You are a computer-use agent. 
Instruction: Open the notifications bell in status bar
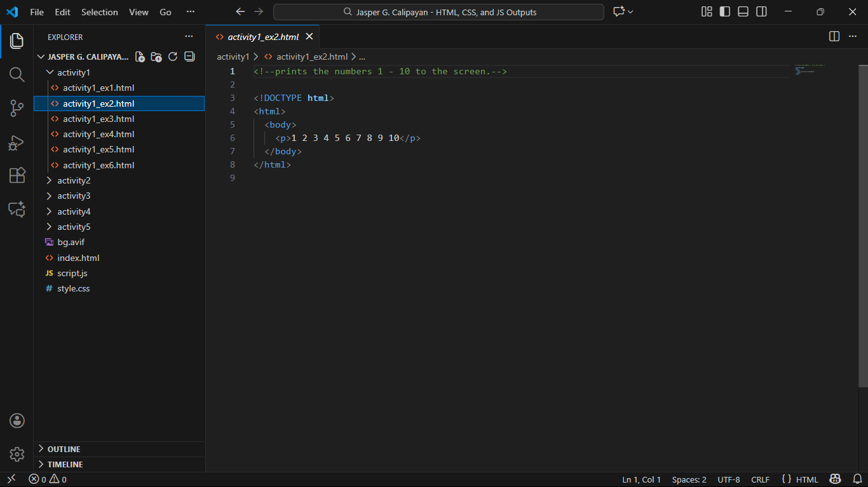(x=857, y=479)
